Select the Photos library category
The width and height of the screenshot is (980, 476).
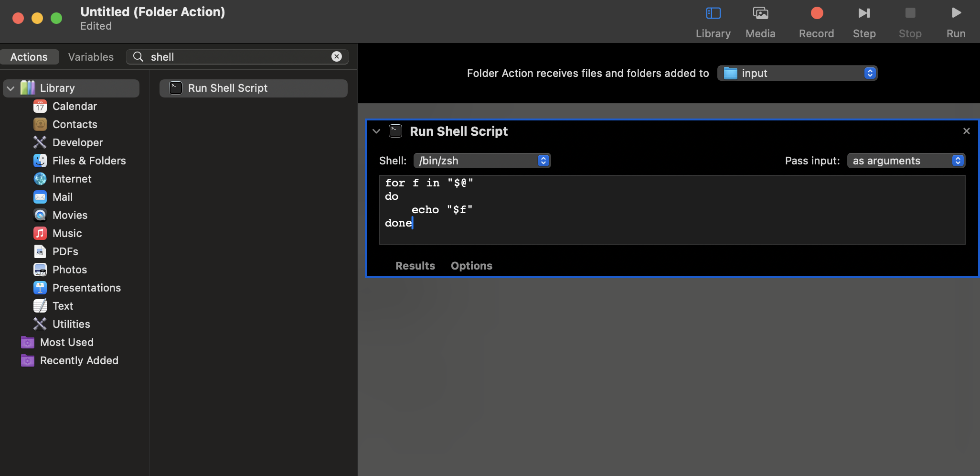pyautogui.click(x=69, y=270)
